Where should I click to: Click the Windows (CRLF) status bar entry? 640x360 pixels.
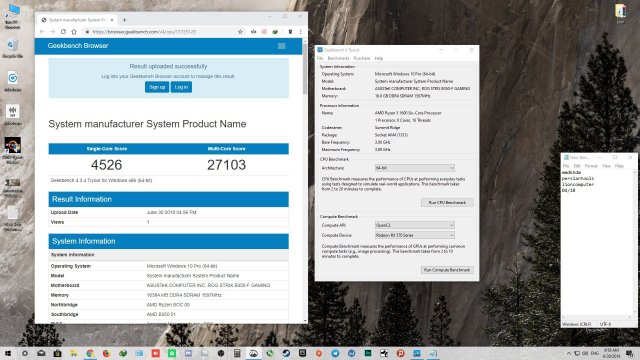click(576, 324)
